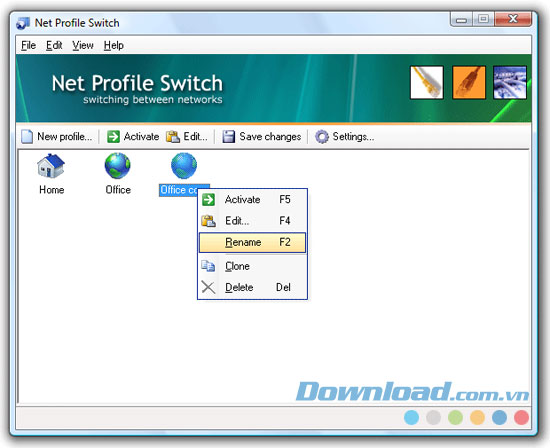Click the dark blue status bar dot
This screenshot has height=448, width=550.
499,418
